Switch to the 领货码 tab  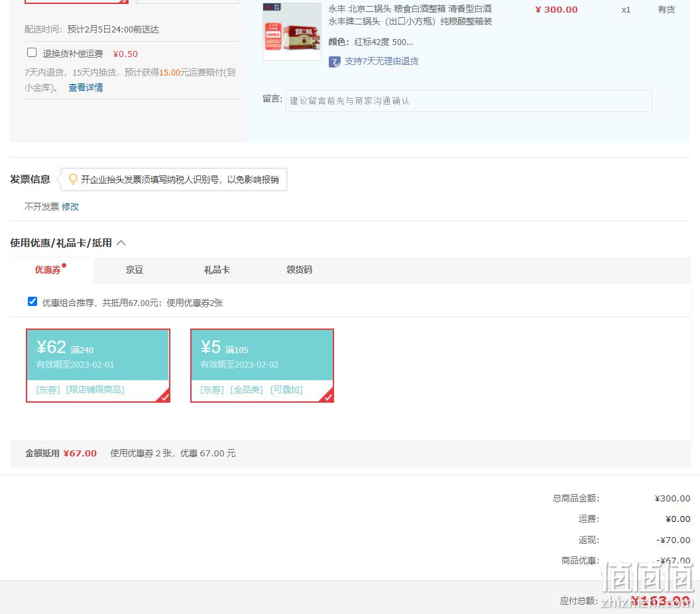pos(300,270)
